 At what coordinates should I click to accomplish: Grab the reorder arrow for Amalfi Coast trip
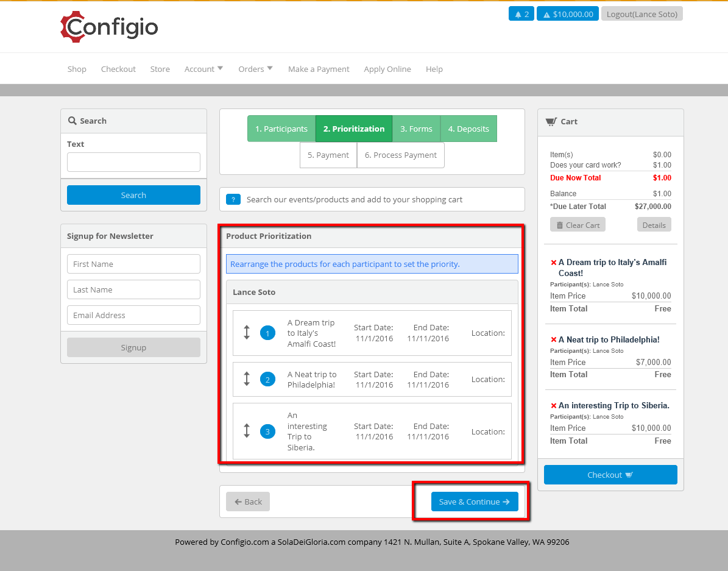point(247,333)
